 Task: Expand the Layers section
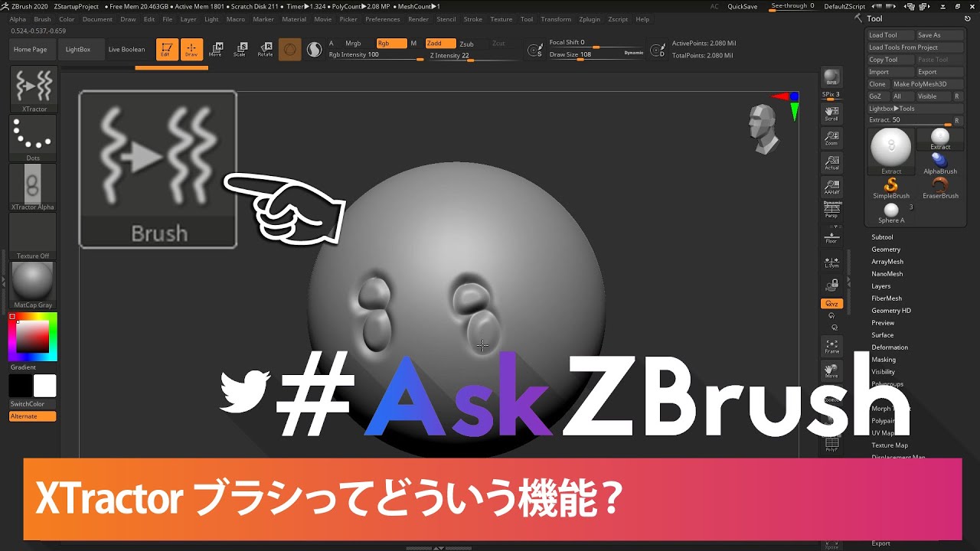pyautogui.click(x=881, y=286)
